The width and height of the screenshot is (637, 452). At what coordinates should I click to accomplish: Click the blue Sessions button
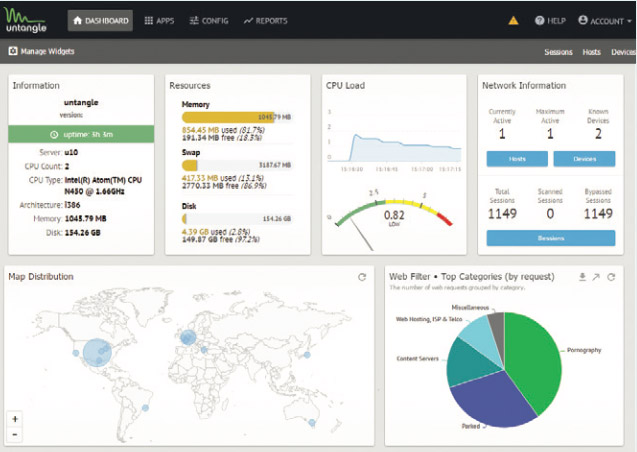[551, 238]
